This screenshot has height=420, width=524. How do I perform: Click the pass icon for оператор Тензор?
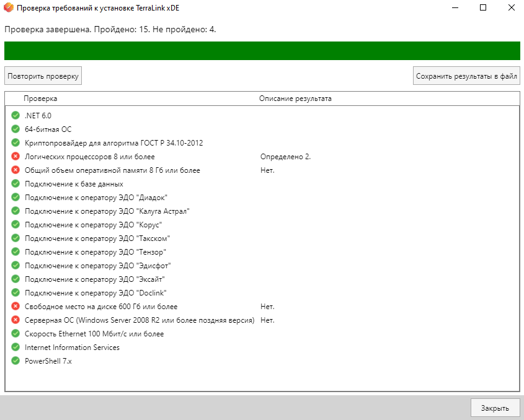(16, 252)
